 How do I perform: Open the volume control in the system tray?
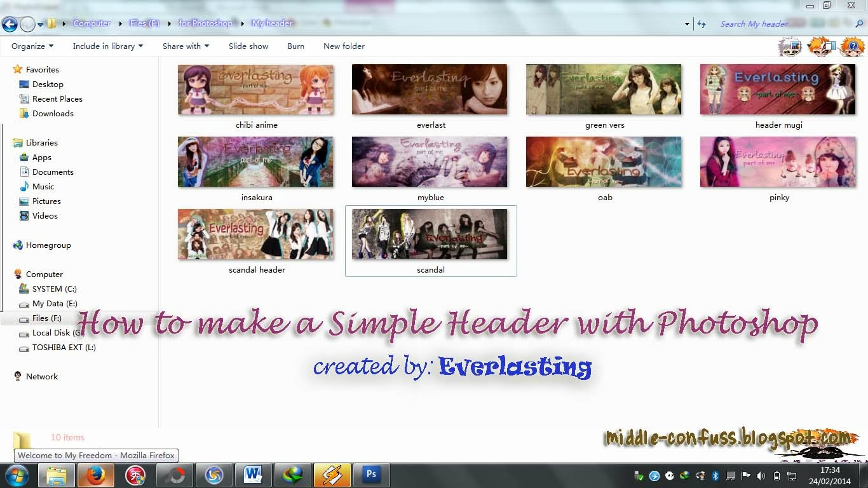[761, 475]
